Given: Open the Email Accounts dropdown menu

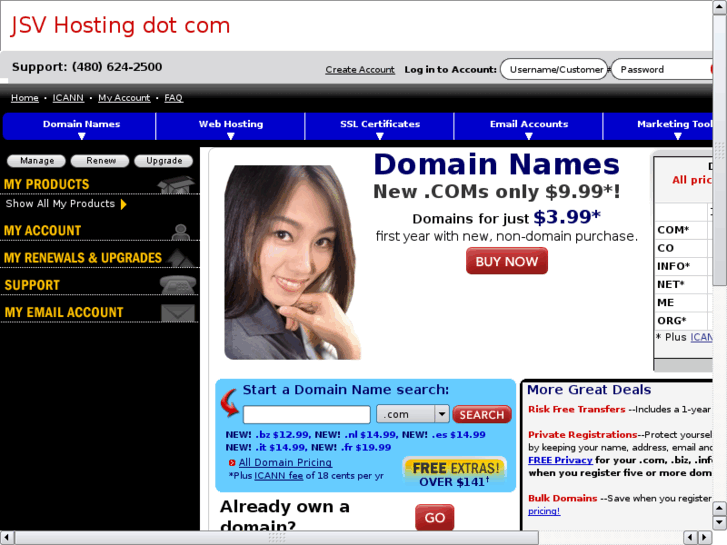Looking at the screenshot, I should 529,126.
